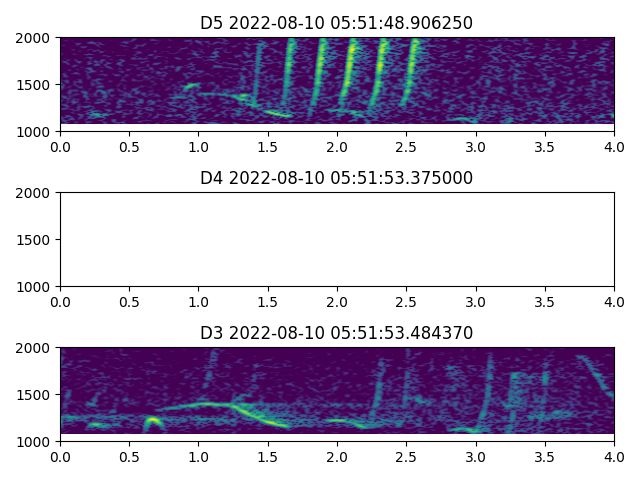Screen dimensions: 640x480
Task: Click the short bright call near 0.95s in D5
Action: [x=191, y=86]
